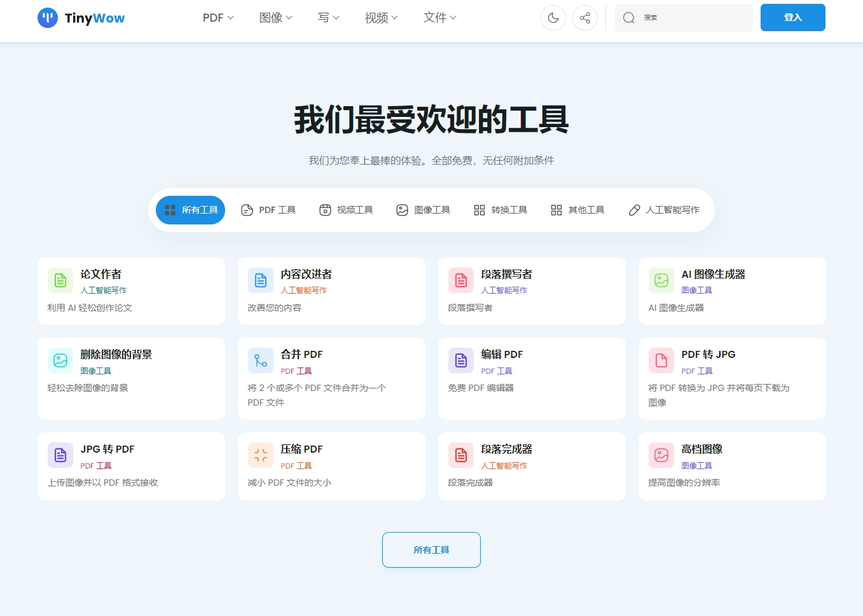
Task: Click the TinyWow brand name text
Action: click(x=95, y=18)
